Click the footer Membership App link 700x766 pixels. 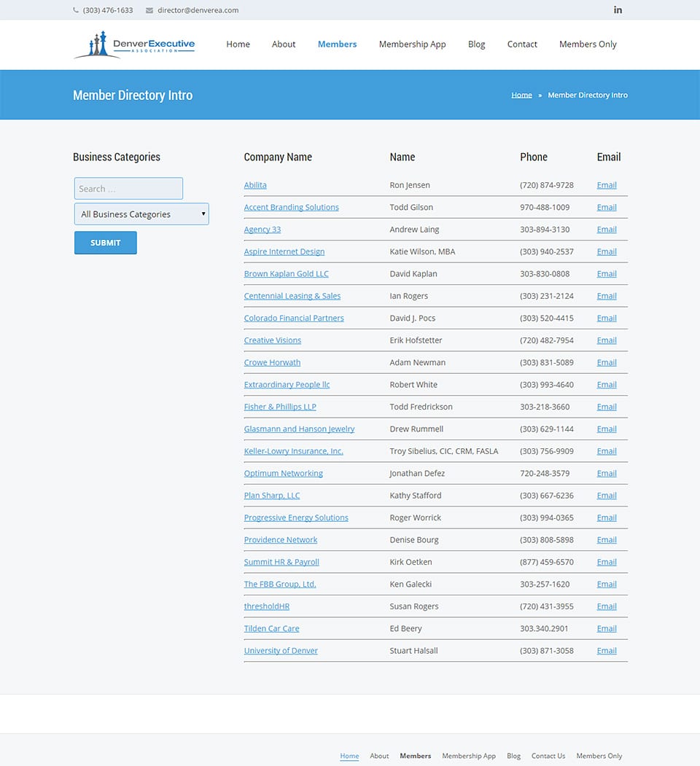pos(469,756)
